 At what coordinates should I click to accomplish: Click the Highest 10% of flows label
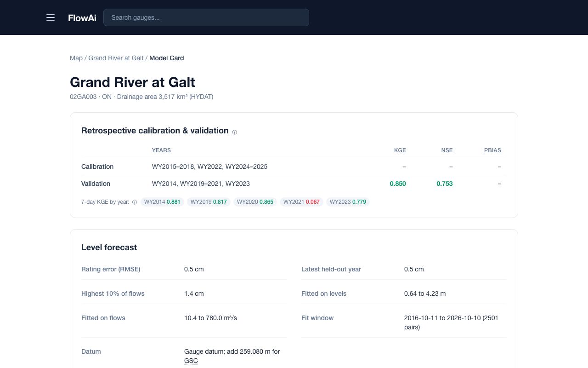tap(113, 293)
